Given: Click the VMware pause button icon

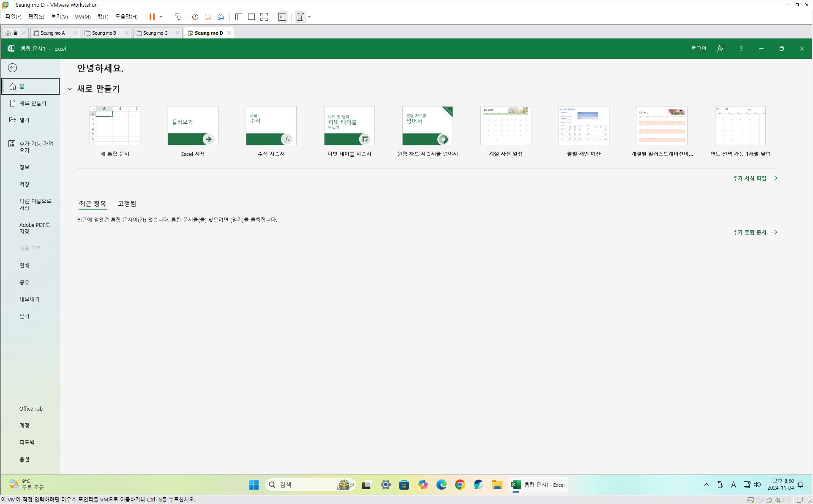Looking at the screenshot, I should [152, 17].
